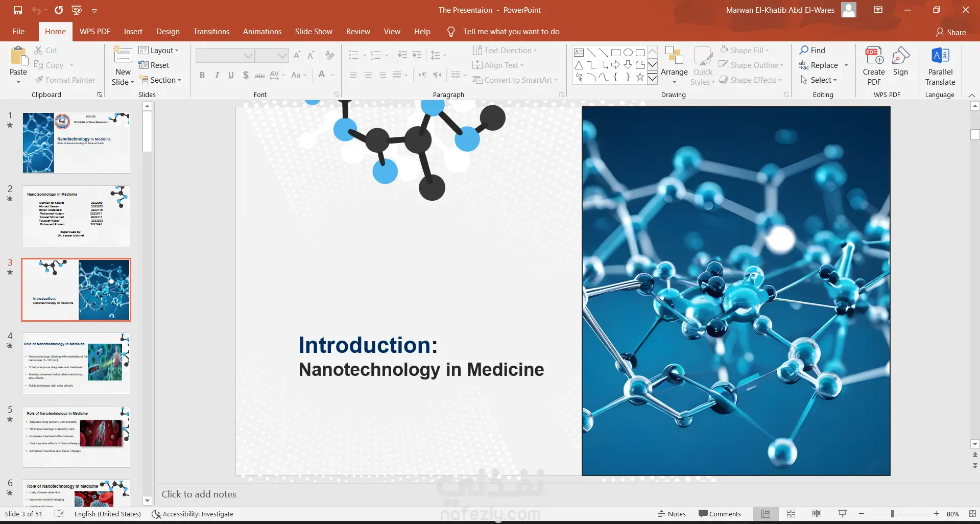Apply Format Painter

pyautogui.click(x=65, y=80)
